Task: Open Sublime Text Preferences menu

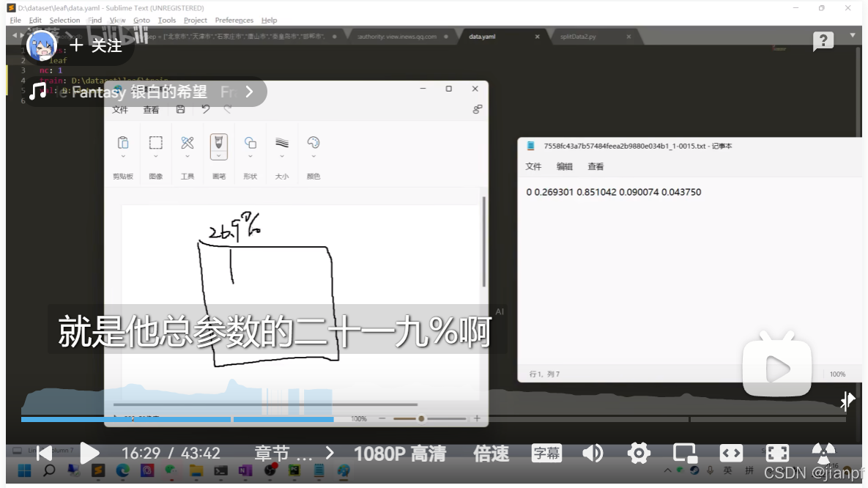Action: pyautogui.click(x=234, y=20)
